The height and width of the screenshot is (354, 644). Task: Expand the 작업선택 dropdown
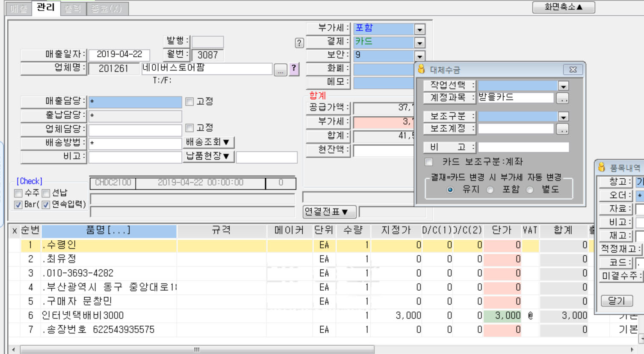coord(563,86)
